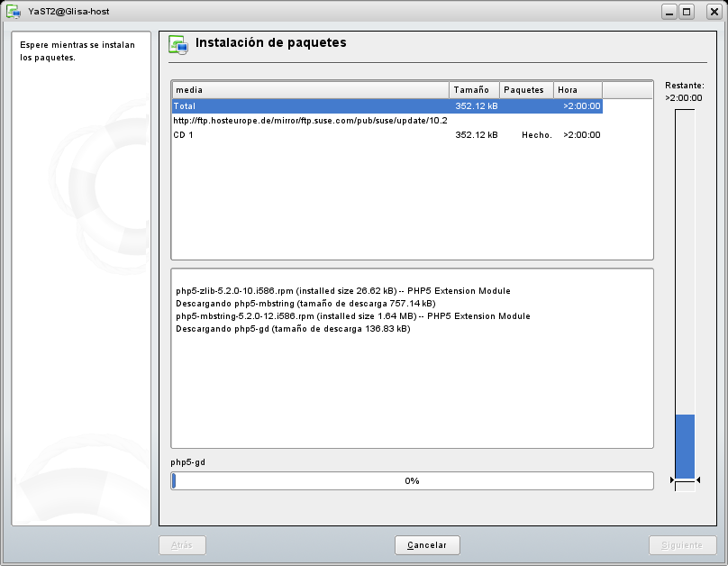Click the php5-gd download progress bar
Viewport: 728px width, 566px height.
click(x=412, y=480)
